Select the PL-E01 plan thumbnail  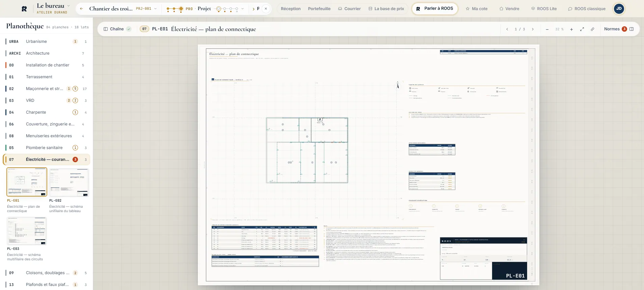tap(27, 182)
